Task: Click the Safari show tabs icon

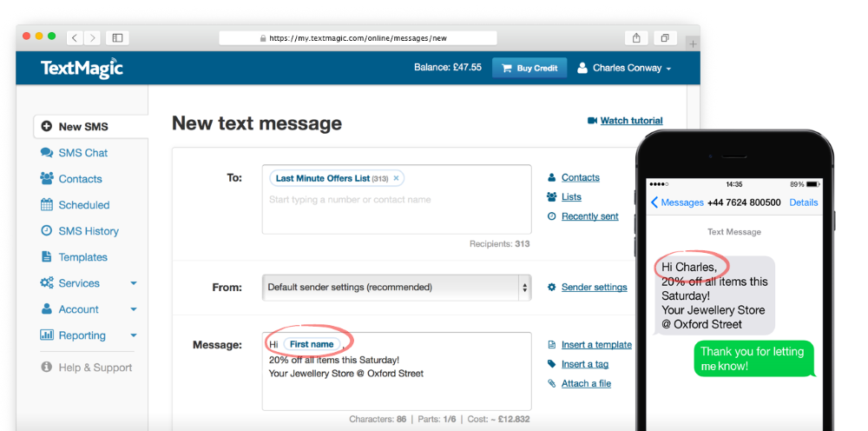Action: coord(666,37)
